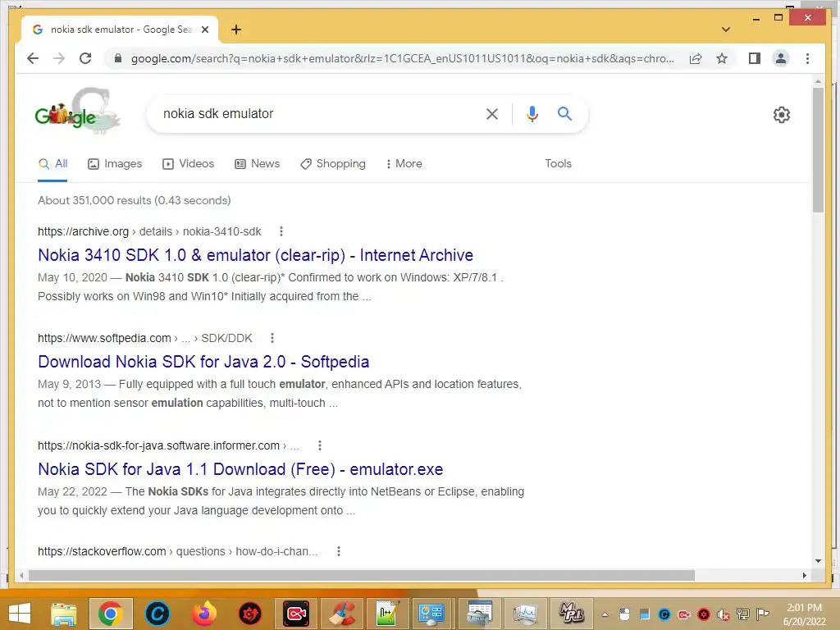840x630 pixels.
Task: Open the tab search chevron
Action: tap(726, 30)
